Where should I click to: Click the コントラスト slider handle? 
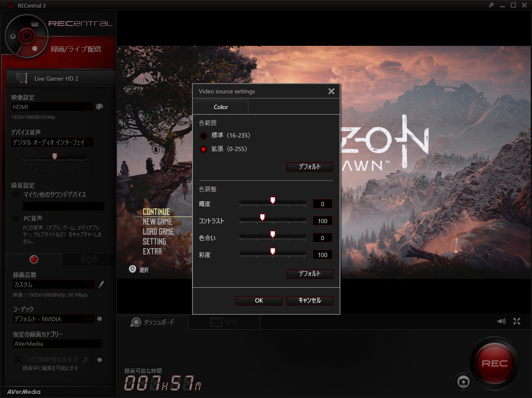pyautogui.click(x=262, y=217)
